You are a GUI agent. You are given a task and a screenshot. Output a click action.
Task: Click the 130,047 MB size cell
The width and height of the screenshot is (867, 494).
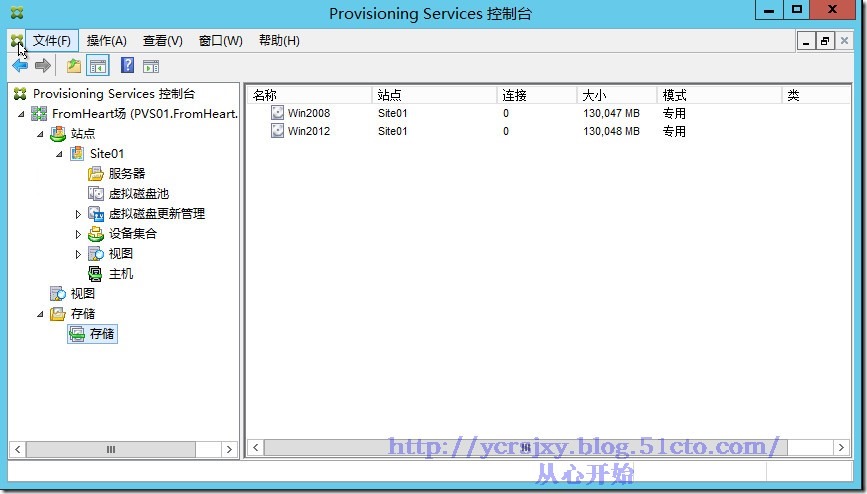[611, 113]
